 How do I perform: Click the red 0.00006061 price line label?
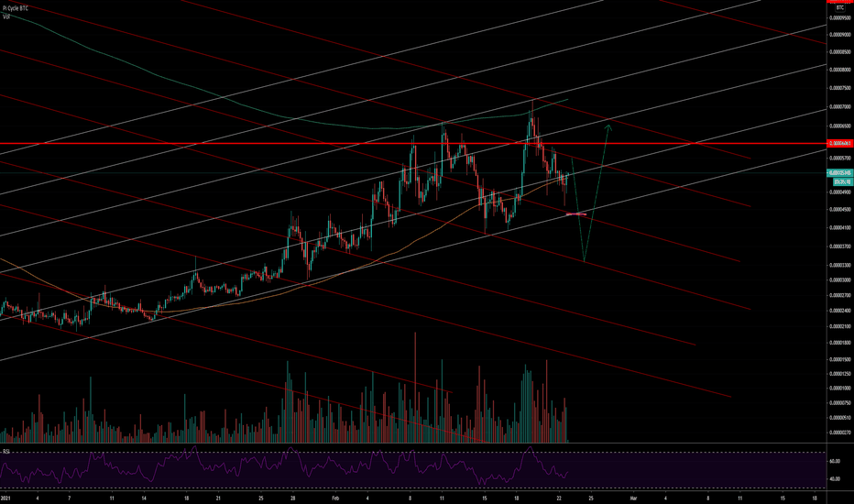pyautogui.click(x=839, y=144)
